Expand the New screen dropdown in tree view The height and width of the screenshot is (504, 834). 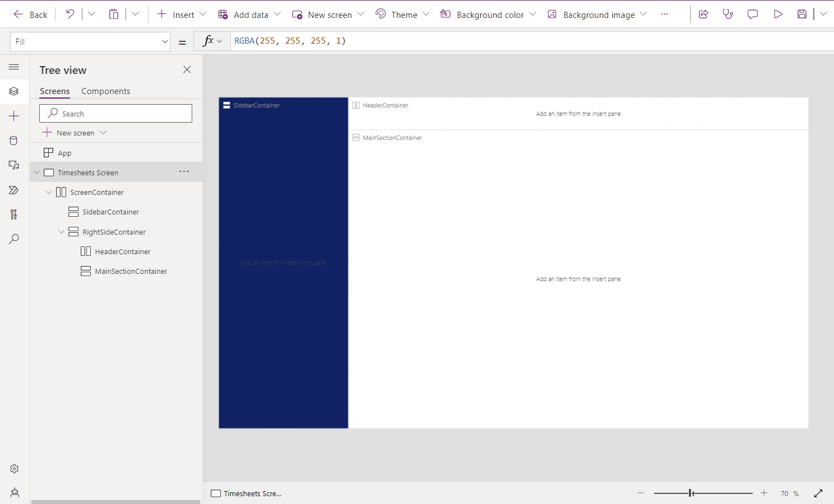pyautogui.click(x=103, y=133)
